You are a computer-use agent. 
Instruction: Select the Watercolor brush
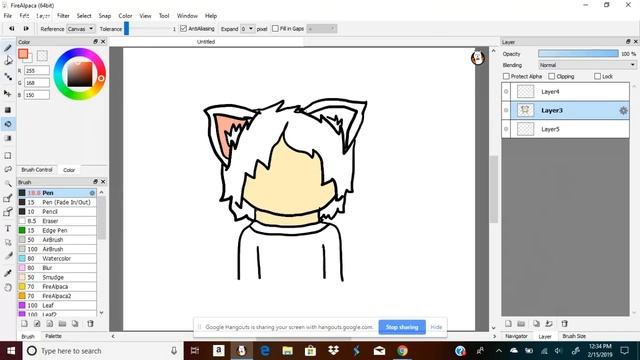(57, 259)
